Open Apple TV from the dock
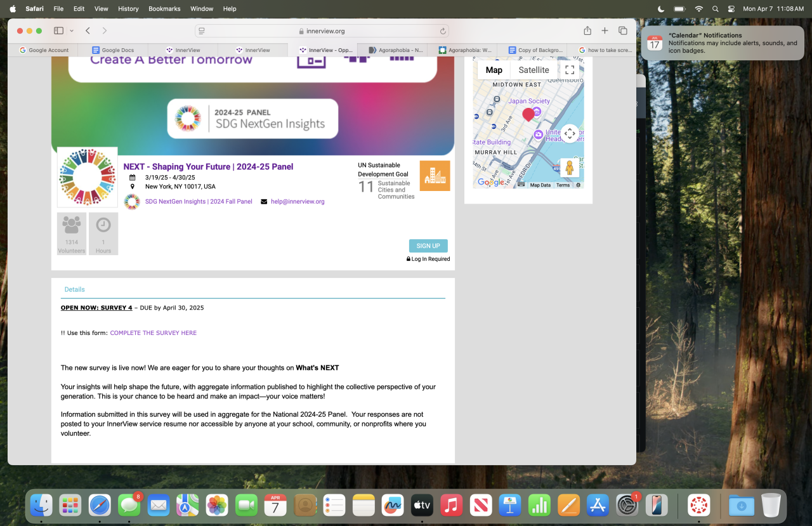 tap(422, 505)
